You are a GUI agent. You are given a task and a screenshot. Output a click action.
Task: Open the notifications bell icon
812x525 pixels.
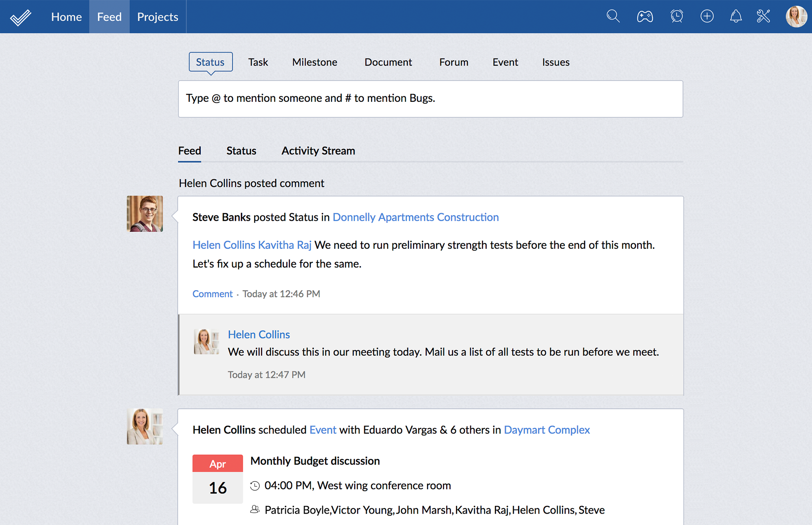click(x=736, y=16)
